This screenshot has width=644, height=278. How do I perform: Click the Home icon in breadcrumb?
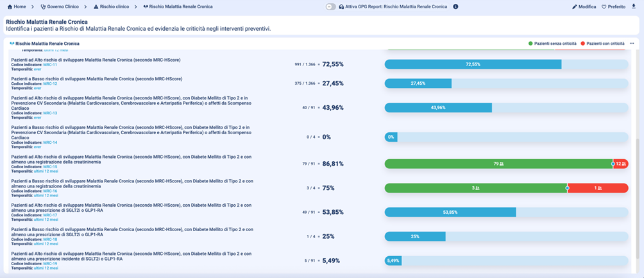pos(10,6)
